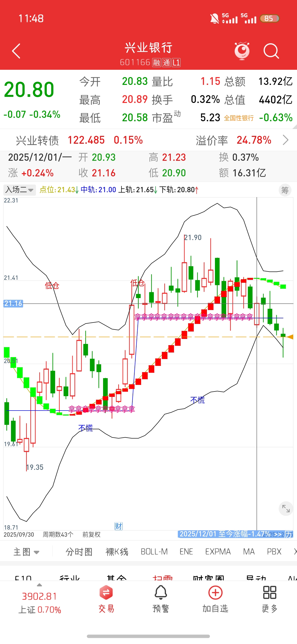Open the 主图 main chart dropdown
This screenshot has width=297, height=644.
pos(26,552)
